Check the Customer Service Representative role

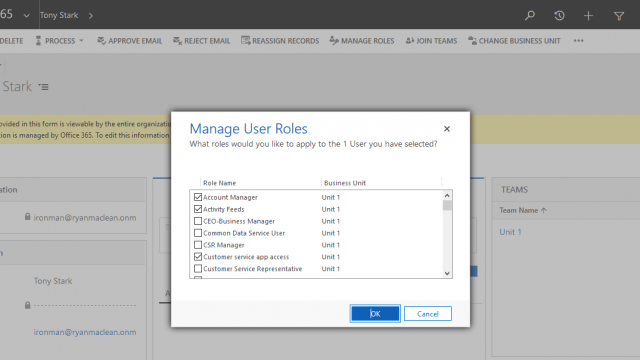(x=198, y=269)
